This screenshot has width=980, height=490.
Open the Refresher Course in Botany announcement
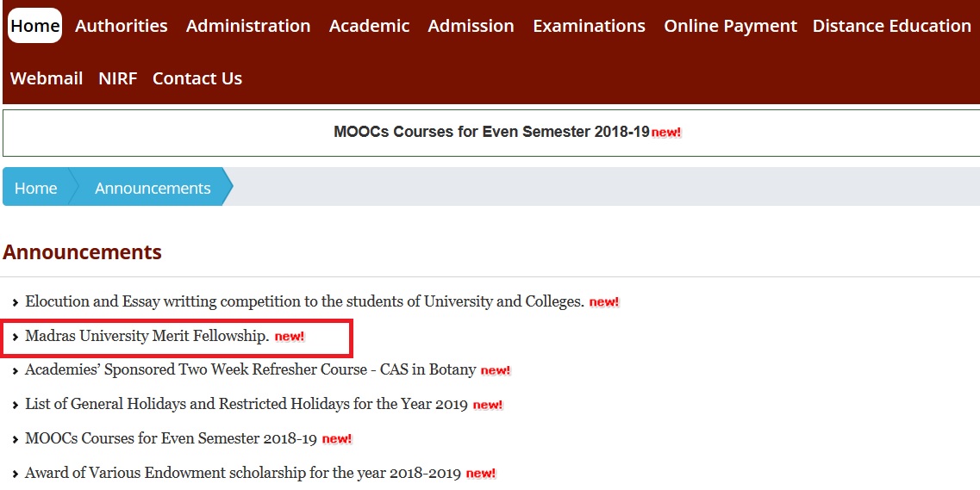(250, 369)
